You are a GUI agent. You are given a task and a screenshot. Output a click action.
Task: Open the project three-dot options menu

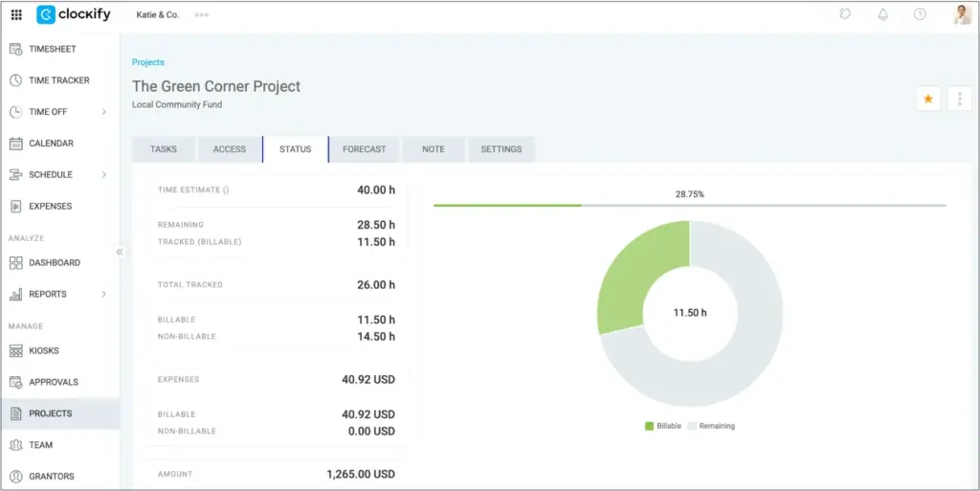959,99
